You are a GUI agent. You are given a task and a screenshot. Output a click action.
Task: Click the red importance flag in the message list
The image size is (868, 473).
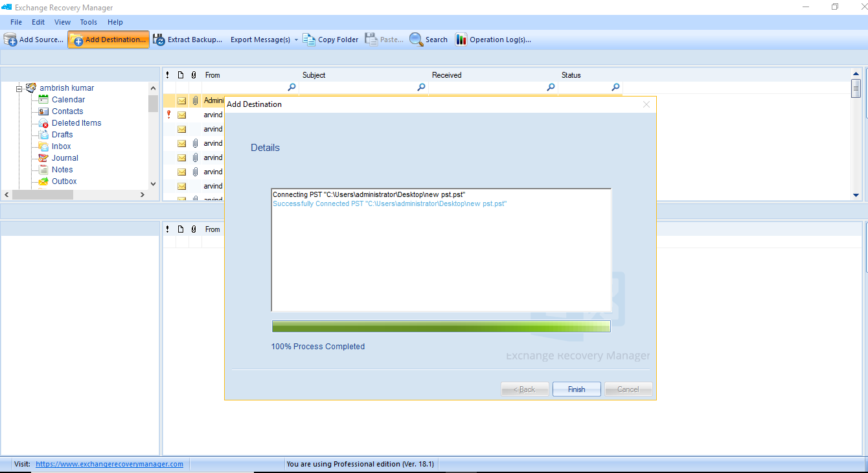coord(169,115)
